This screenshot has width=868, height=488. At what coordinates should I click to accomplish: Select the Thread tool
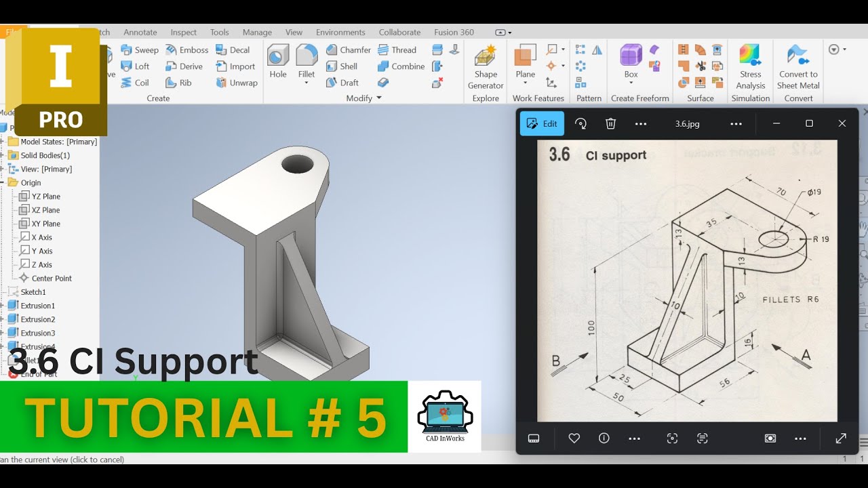[397, 49]
